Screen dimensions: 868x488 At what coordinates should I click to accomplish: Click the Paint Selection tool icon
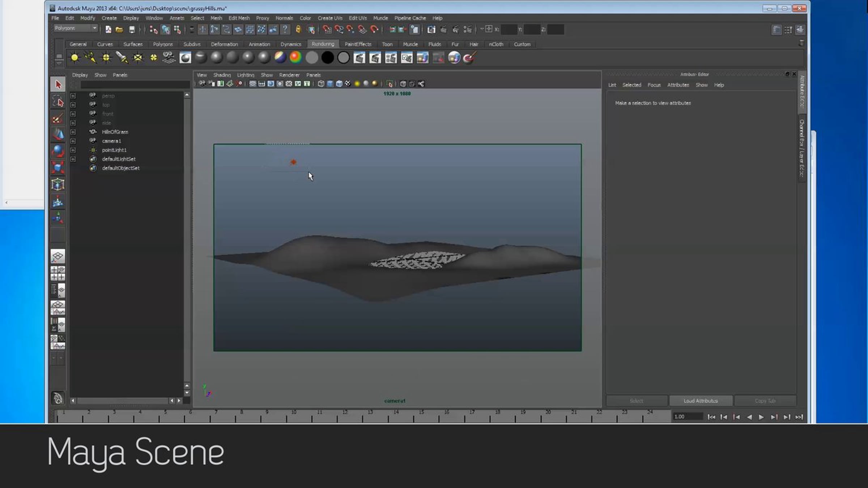tap(58, 119)
